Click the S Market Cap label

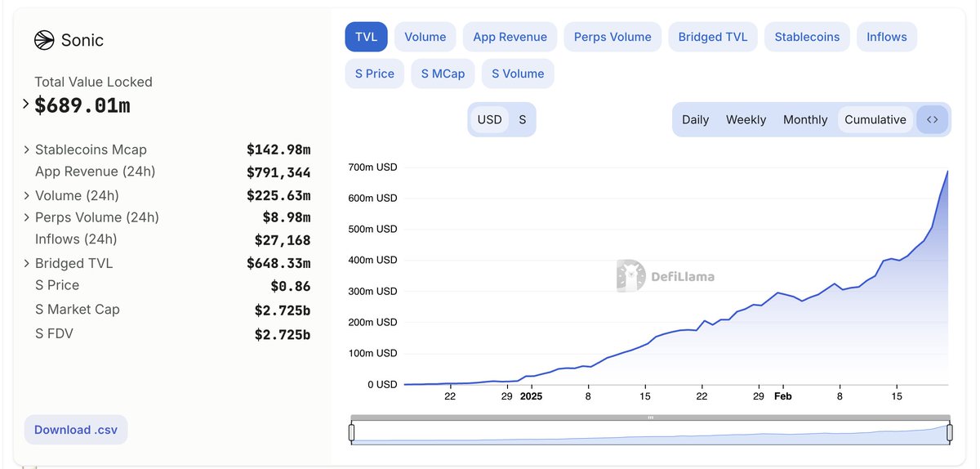(x=77, y=309)
